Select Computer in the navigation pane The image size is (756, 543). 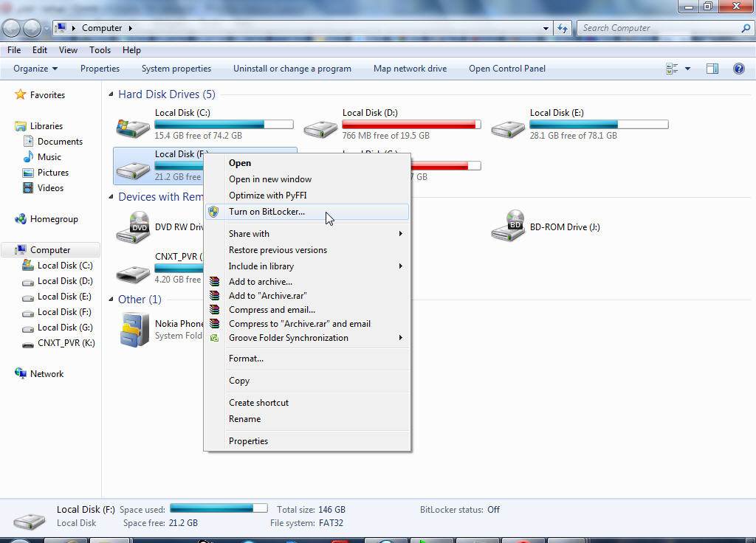[50, 249]
